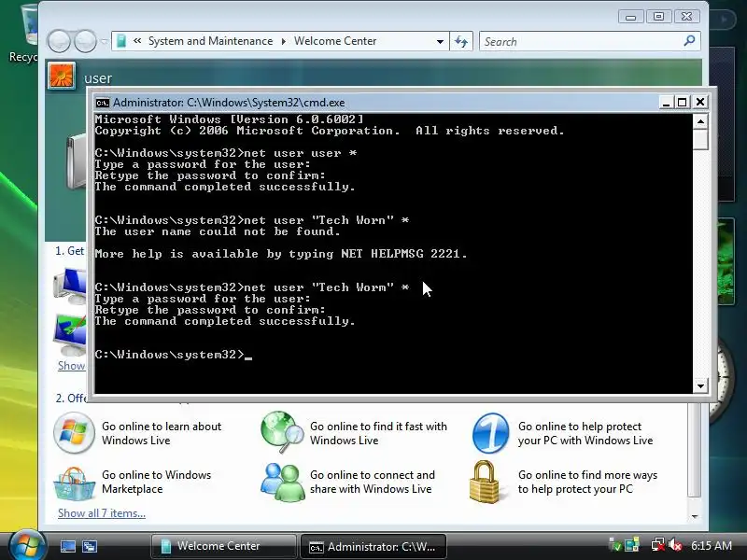747x560 pixels.
Task: Click the Show Desktop quick launch icon
Action: pos(67,546)
